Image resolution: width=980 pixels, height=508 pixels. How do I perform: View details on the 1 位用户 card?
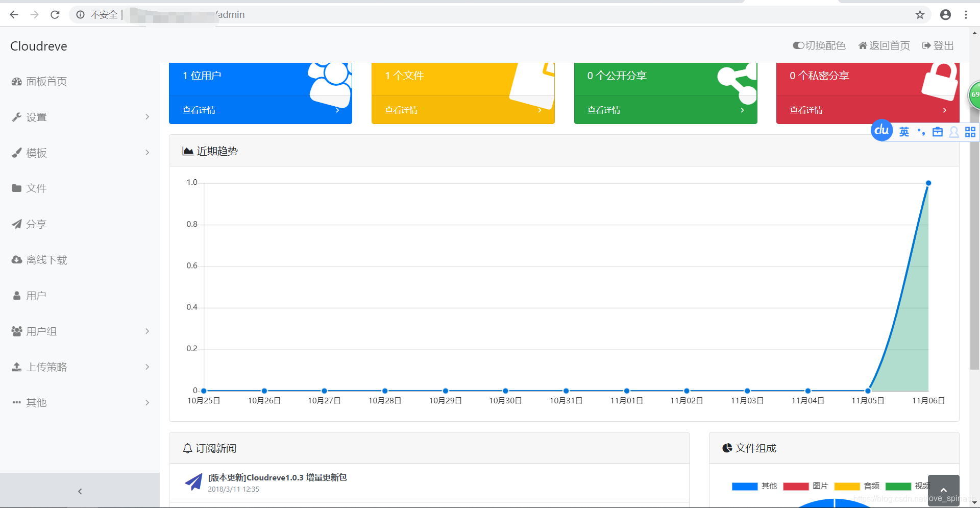tap(260, 110)
